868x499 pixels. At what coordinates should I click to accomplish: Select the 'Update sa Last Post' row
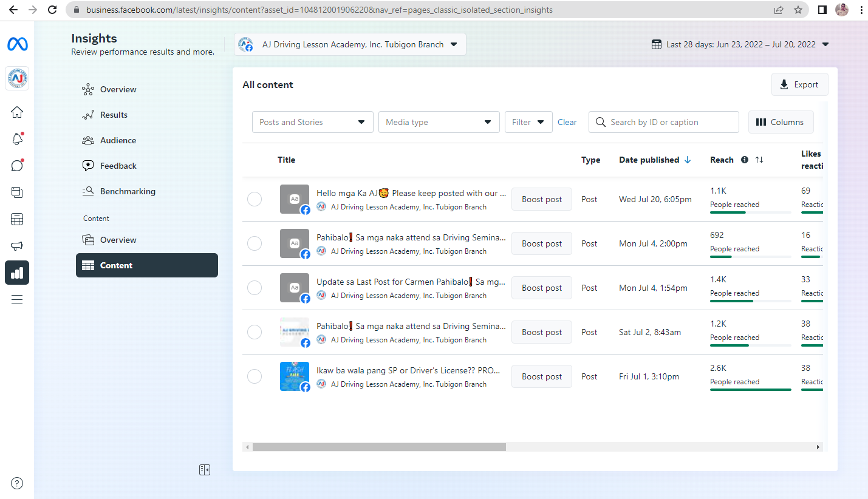pos(255,288)
